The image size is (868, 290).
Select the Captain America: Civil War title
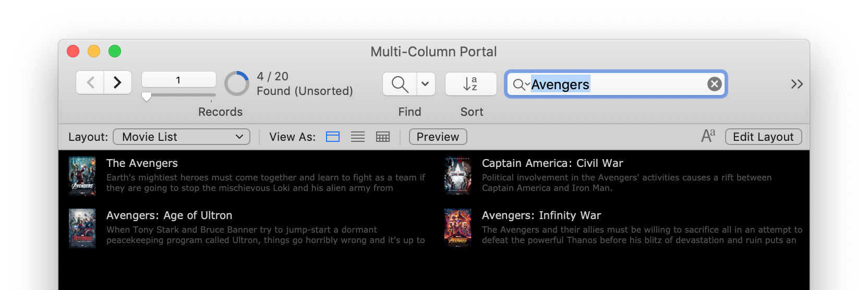coord(552,163)
